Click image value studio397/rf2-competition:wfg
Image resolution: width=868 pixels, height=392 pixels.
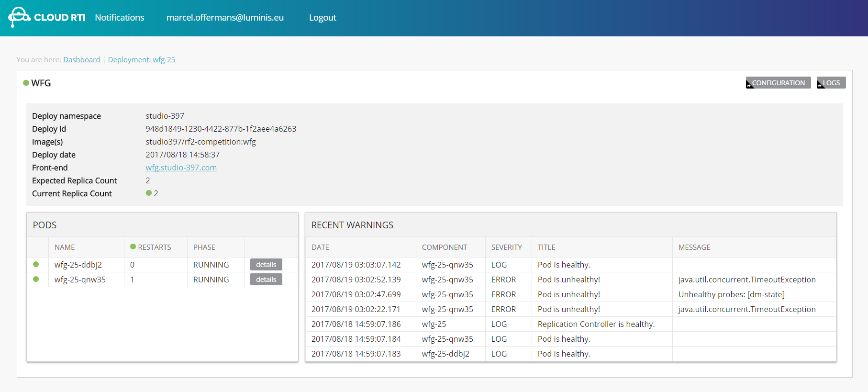[201, 142]
